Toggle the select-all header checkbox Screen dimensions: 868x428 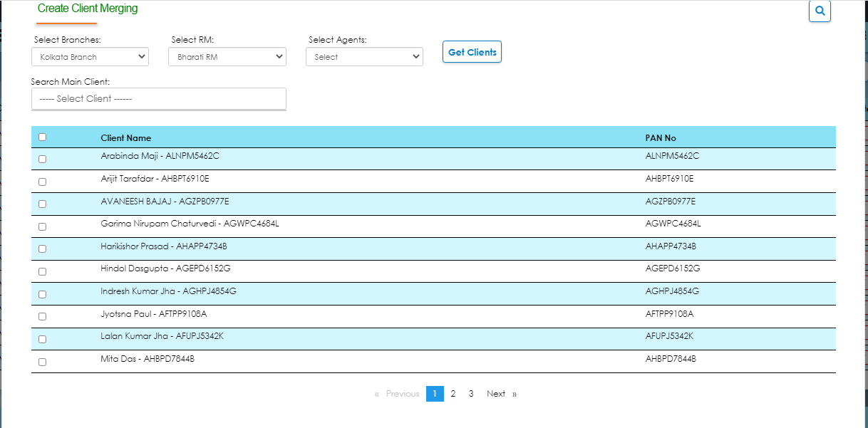tap(42, 137)
